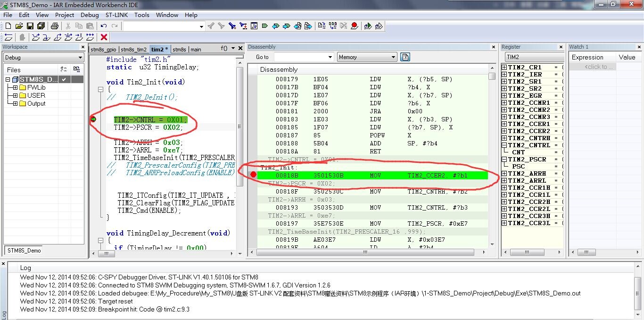
Task: Close the Watch 1 panel
Action: click(x=639, y=47)
